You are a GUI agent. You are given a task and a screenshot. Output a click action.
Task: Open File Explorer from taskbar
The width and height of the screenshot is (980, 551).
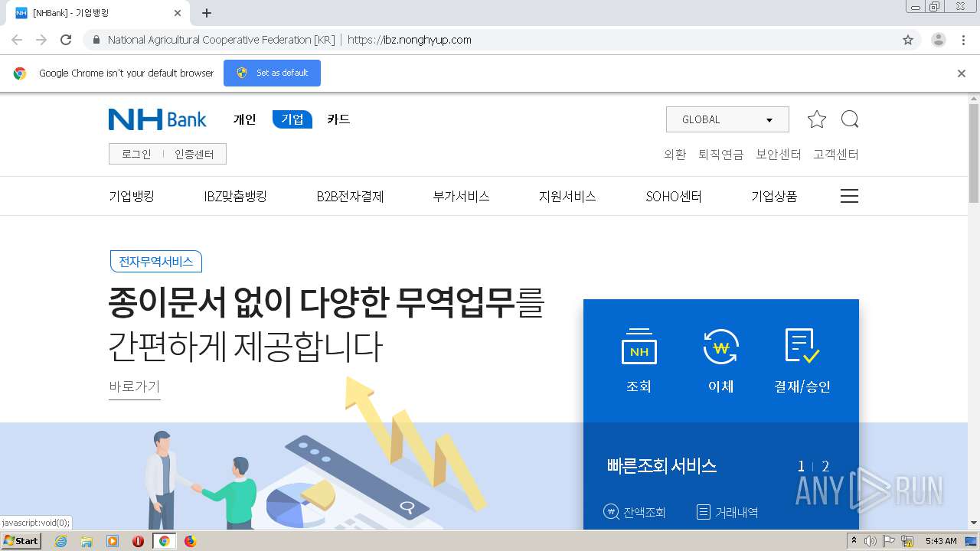pos(87,541)
